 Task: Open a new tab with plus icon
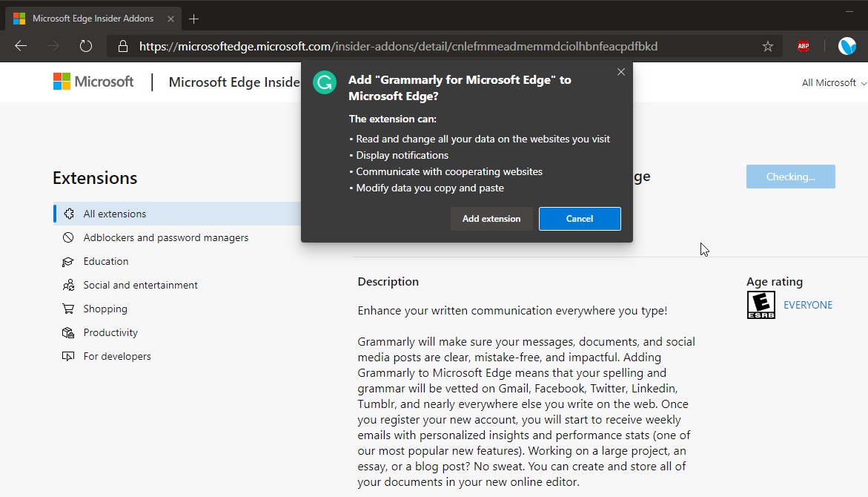point(193,19)
